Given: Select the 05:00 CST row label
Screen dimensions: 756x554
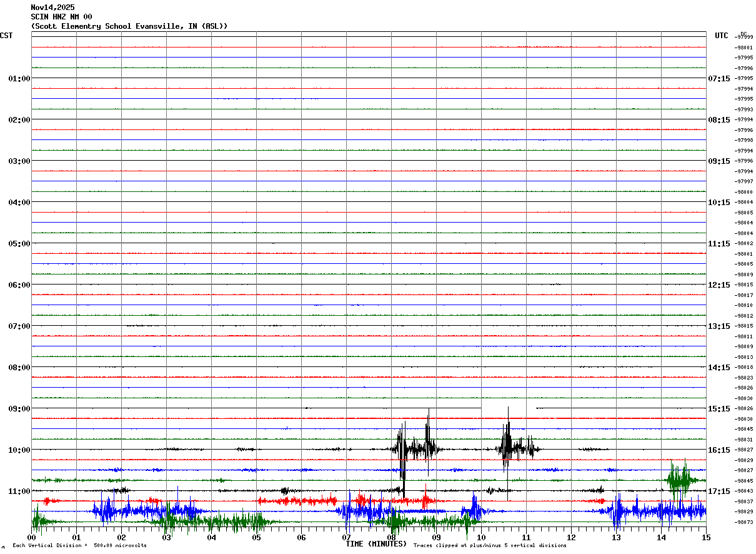Looking at the screenshot, I should pos(19,243).
